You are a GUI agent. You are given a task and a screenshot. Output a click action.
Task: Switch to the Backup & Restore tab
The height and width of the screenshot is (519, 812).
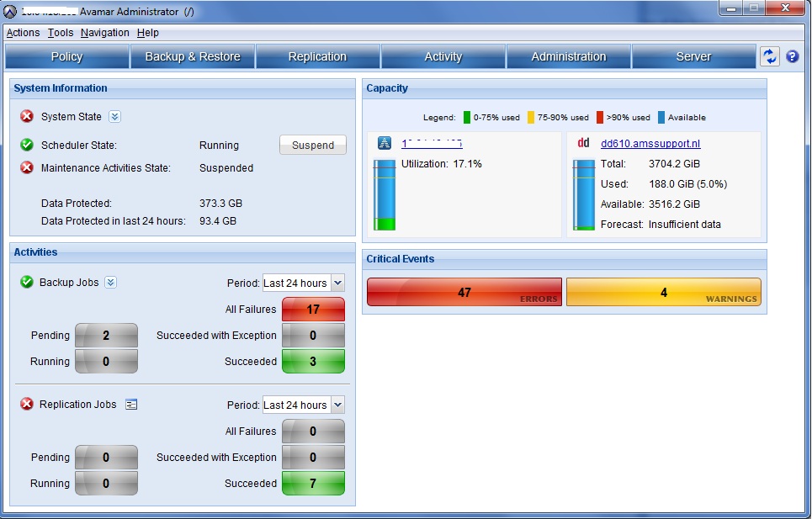click(192, 56)
